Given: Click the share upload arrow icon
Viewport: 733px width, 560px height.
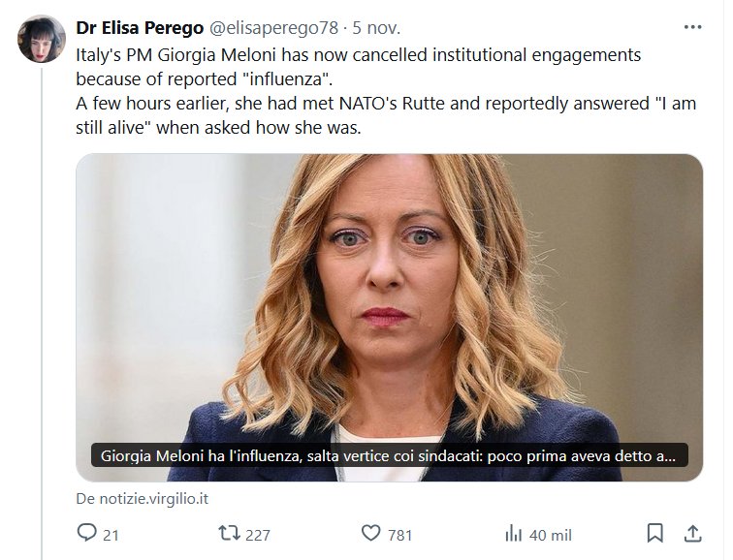Looking at the screenshot, I should tap(692, 533).
